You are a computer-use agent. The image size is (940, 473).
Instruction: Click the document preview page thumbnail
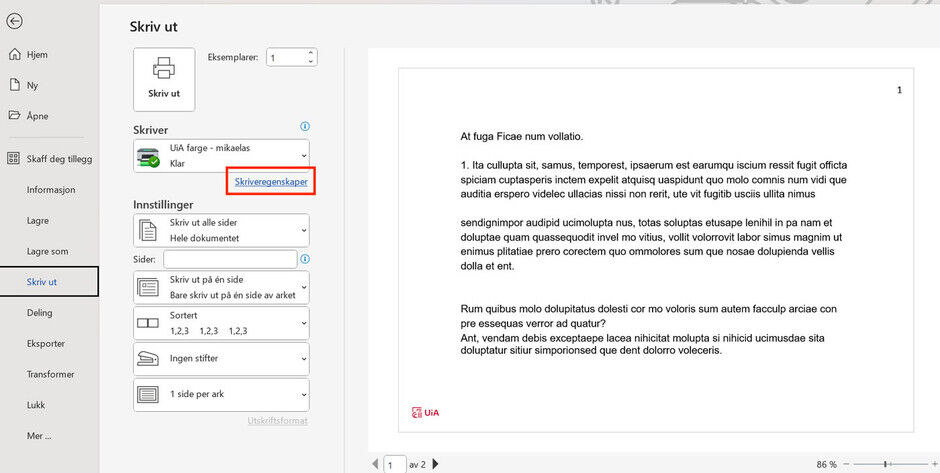[656, 250]
